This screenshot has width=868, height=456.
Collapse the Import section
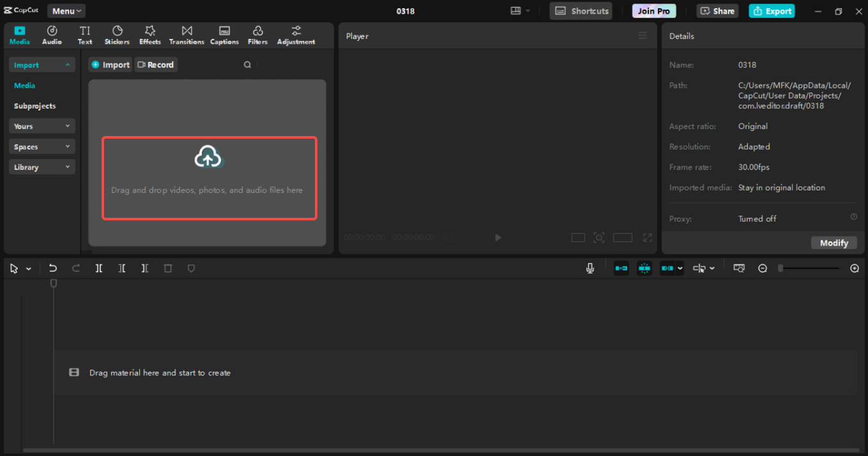click(42, 65)
